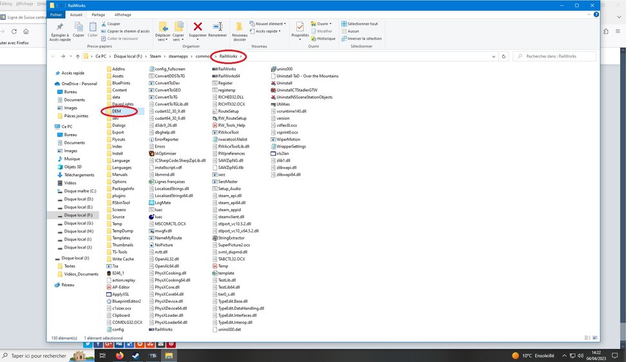Open the Nouvel élément dropdown
Screen dimensions: 644x362
click(268, 24)
